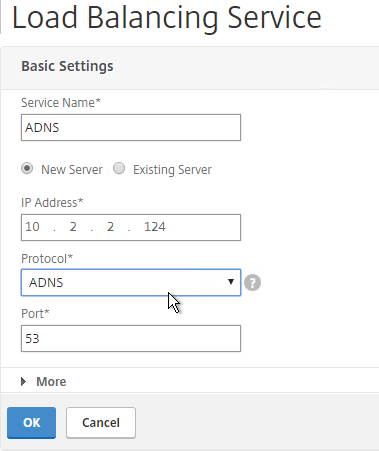This screenshot has height=451, width=379.
Task: Select the Existing Server radio button
Action: pos(119,168)
